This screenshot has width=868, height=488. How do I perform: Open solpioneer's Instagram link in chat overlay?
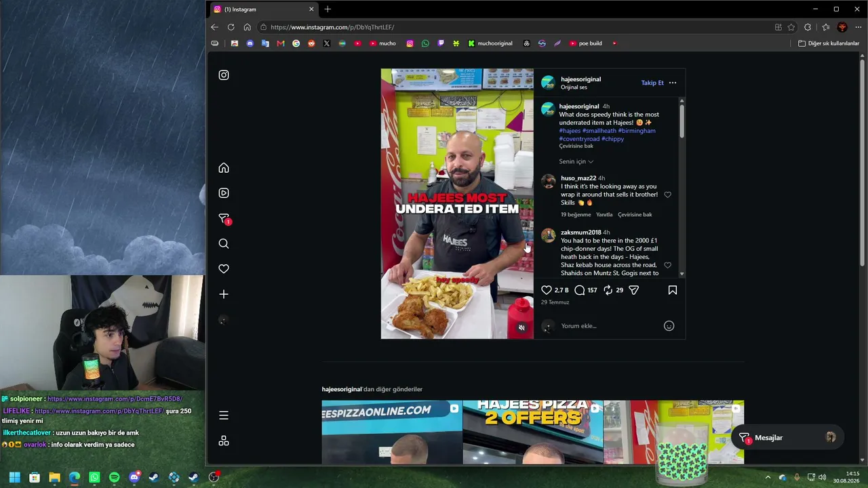point(115,399)
